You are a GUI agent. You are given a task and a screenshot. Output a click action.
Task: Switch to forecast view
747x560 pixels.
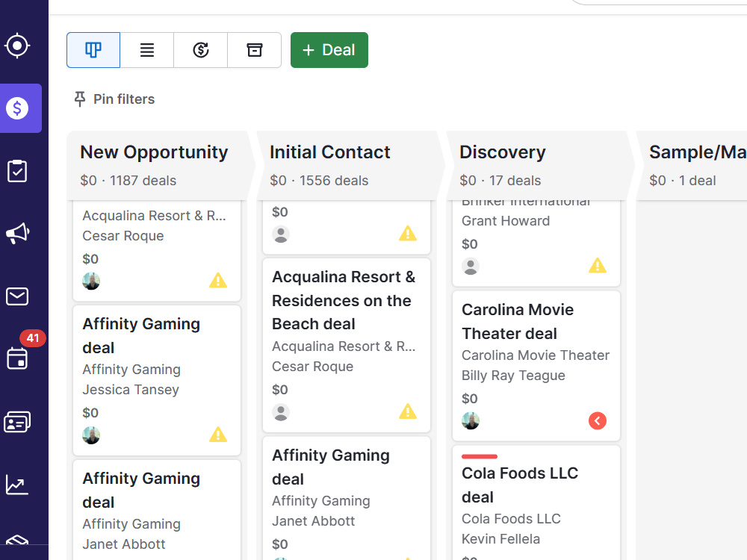pos(200,50)
